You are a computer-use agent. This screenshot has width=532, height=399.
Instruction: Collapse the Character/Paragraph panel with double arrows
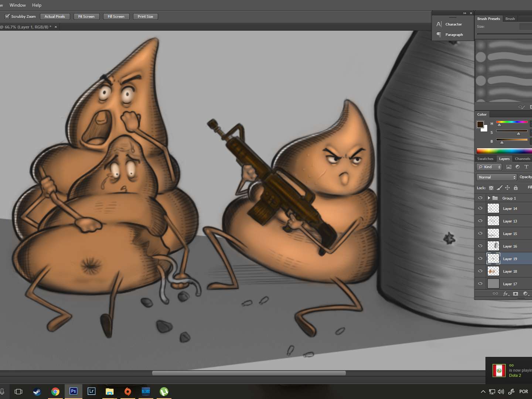[x=465, y=13]
